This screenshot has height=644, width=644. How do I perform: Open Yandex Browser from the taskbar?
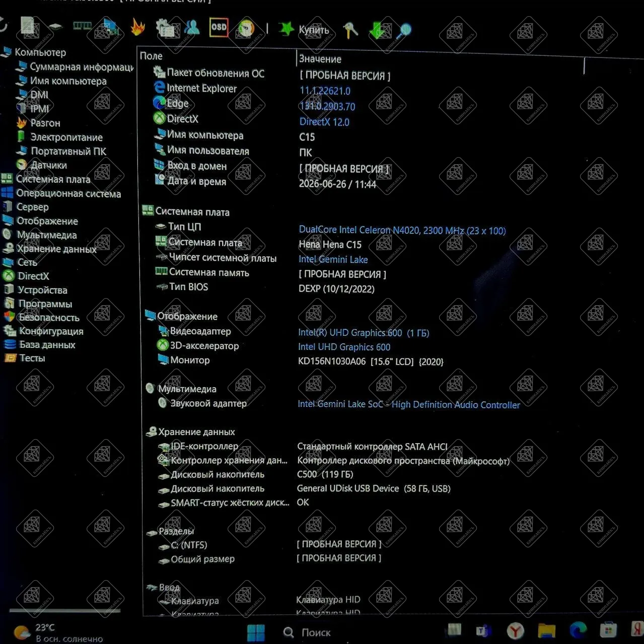(515, 630)
